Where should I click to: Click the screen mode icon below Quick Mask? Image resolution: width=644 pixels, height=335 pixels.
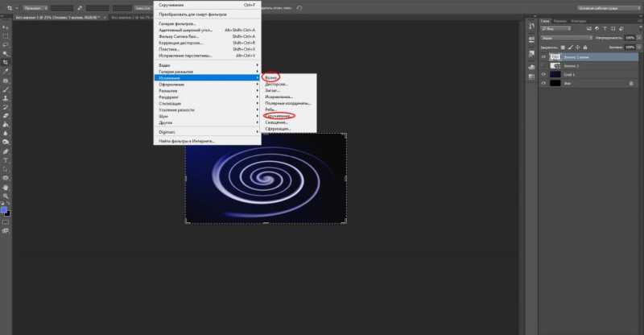[x=6, y=231]
